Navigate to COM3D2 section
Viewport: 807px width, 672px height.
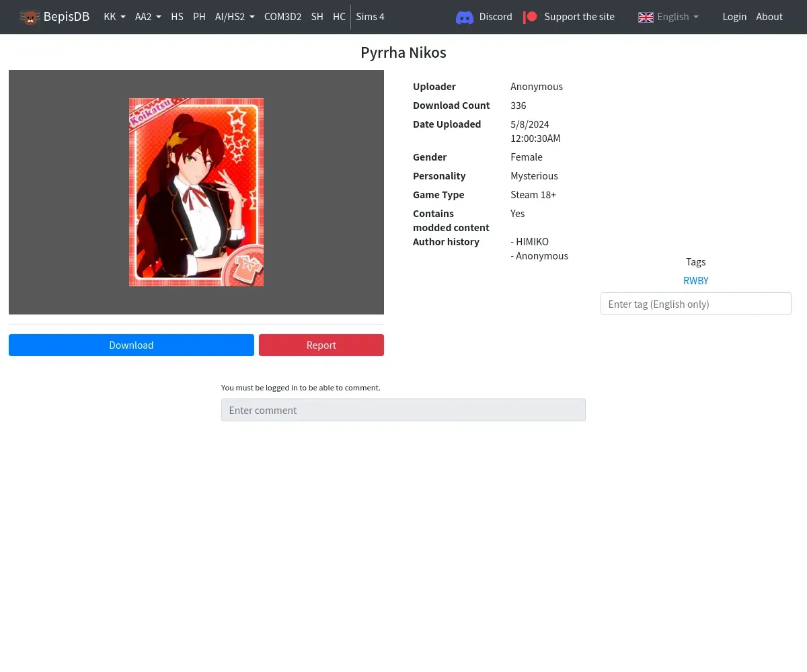pos(282,17)
